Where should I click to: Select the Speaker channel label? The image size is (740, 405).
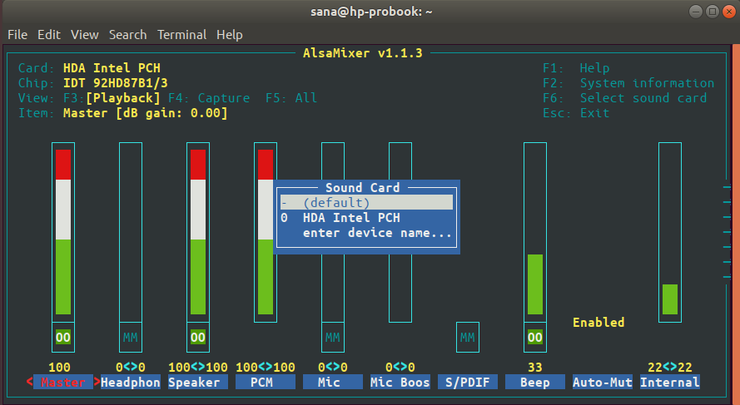pos(198,382)
